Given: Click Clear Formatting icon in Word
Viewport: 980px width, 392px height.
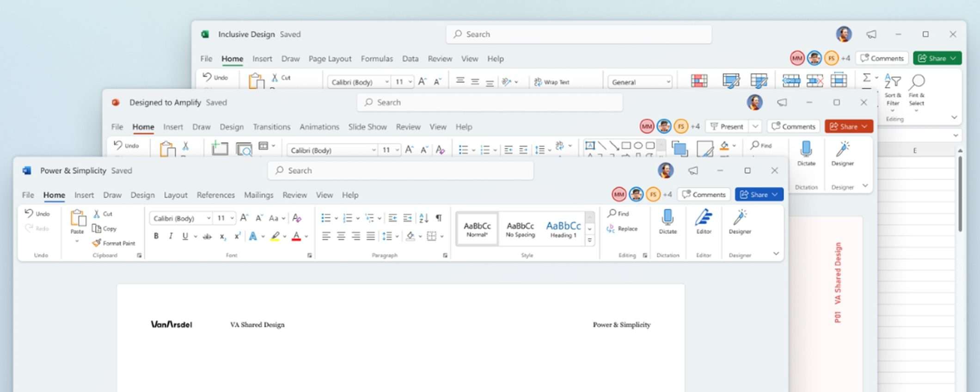Looking at the screenshot, I should tap(297, 218).
